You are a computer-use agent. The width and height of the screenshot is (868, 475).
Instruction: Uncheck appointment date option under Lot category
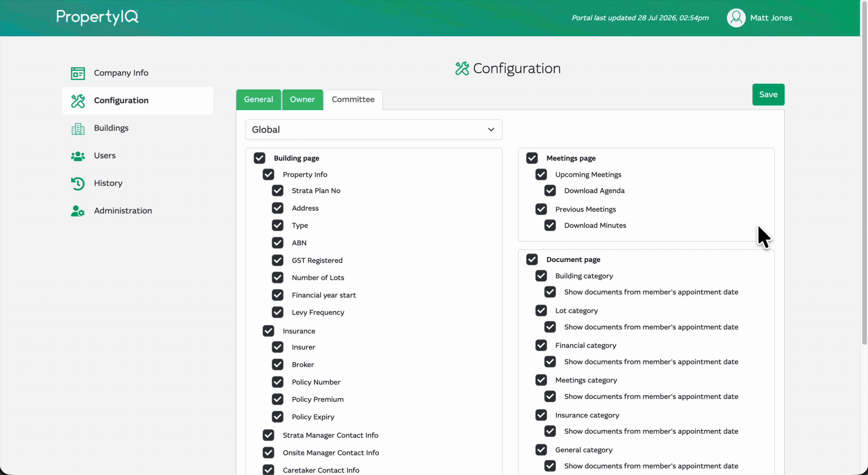point(550,327)
